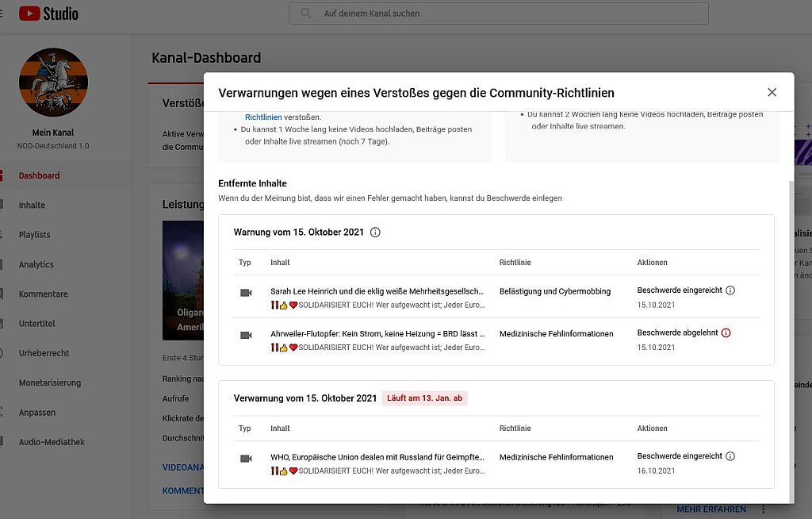The height and width of the screenshot is (519, 812).
Task: Click info icon beside Beschwerde eingereicht 16.10.2021
Action: point(730,456)
